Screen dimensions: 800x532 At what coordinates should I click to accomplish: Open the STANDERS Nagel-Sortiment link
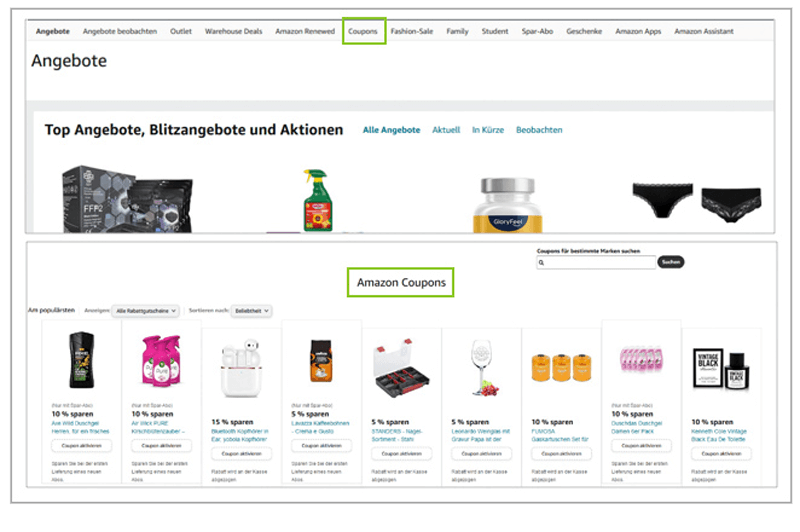tap(397, 435)
